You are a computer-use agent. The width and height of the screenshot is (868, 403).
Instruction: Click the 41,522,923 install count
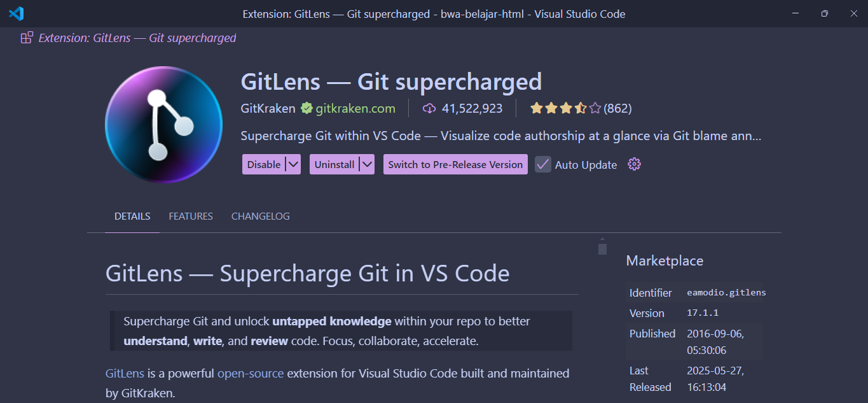point(472,109)
